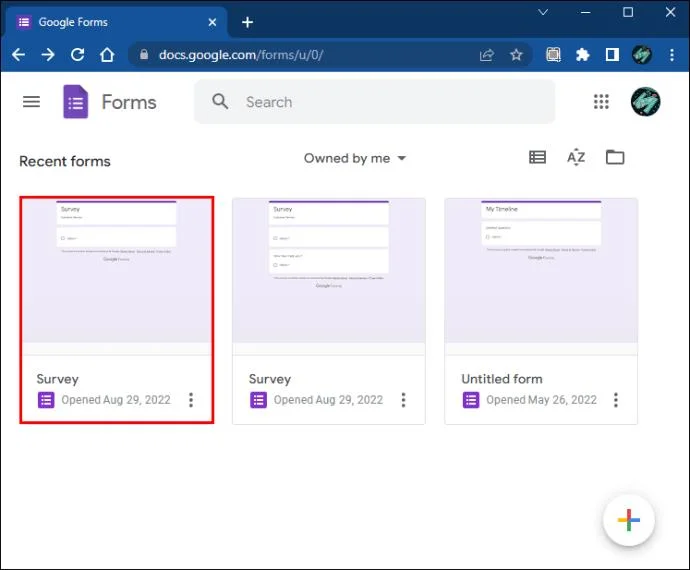The width and height of the screenshot is (690, 570).
Task: Click Untitled form card's Forms file icon
Action: [471, 400]
